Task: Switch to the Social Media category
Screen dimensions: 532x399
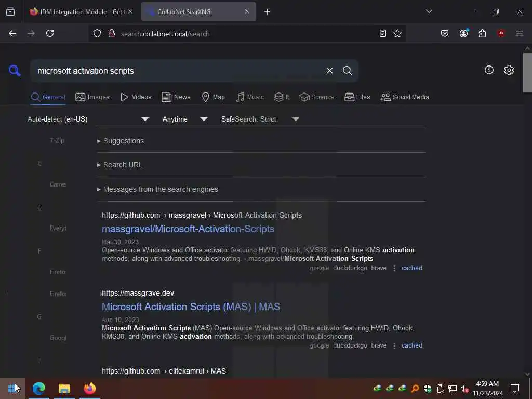Action: (405, 97)
